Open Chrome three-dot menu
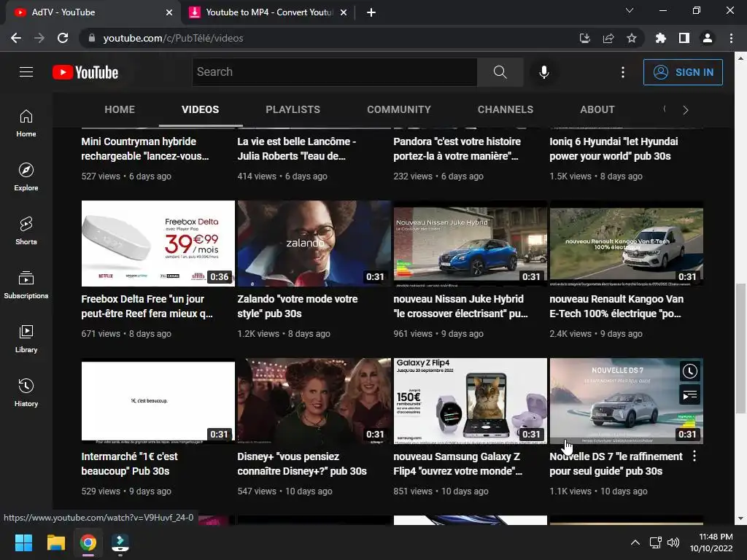 [731, 38]
